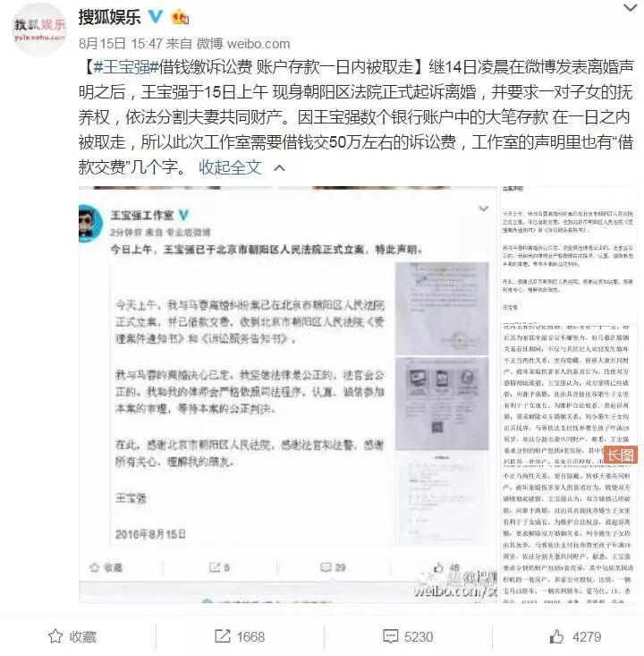The height and width of the screenshot is (656, 644).
Task: Click the 搜狐娱乐 account name
Action: (109, 17)
